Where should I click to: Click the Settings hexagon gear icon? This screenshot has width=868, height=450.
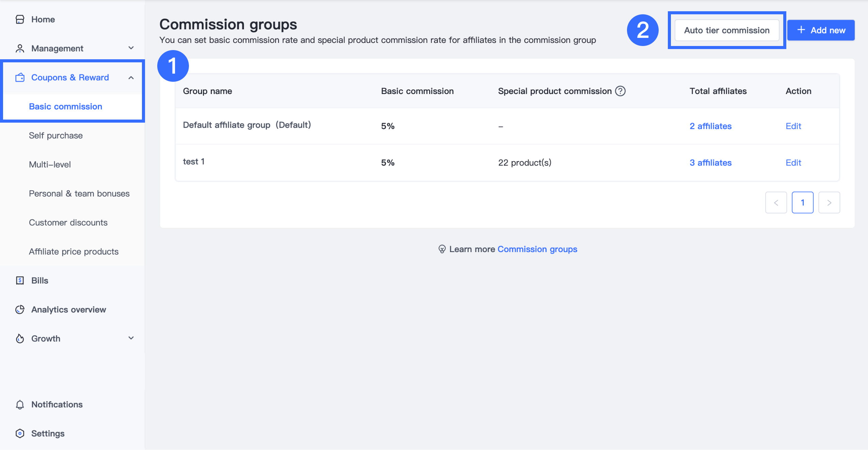click(20, 433)
